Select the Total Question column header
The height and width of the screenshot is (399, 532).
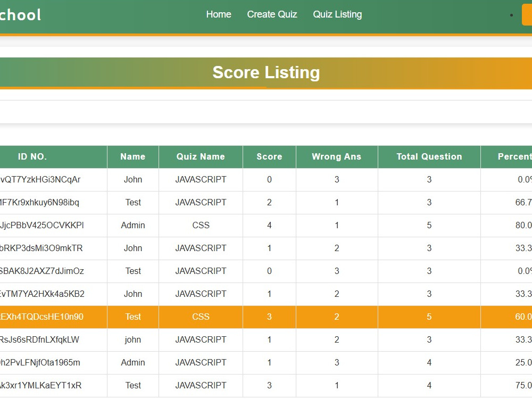coord(429,156)
